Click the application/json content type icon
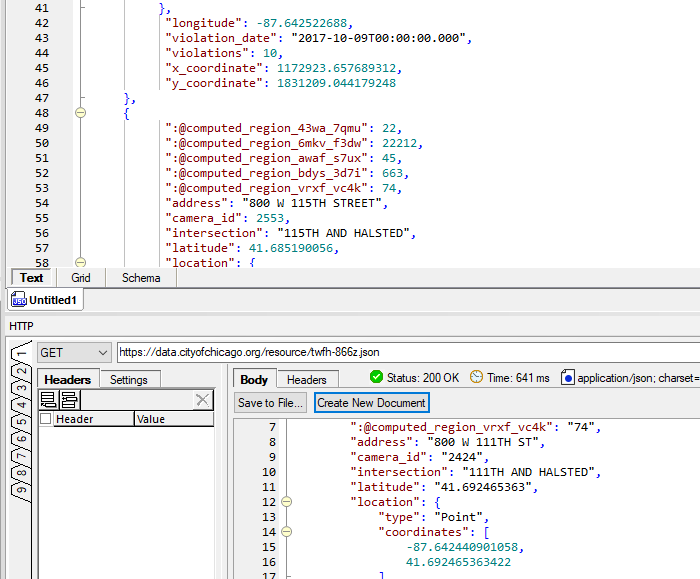The image size is (700, 579). click(x=568, y=377)
